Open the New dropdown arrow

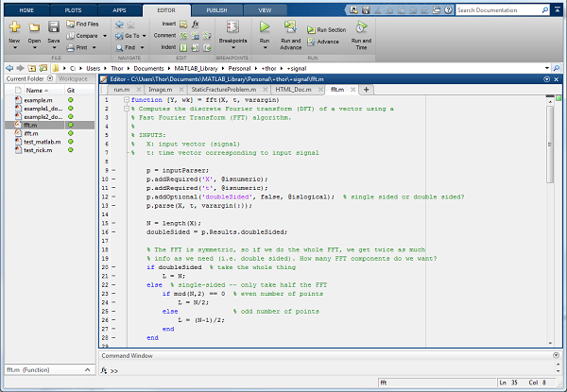pyautogui.click(x=14, y=47)
